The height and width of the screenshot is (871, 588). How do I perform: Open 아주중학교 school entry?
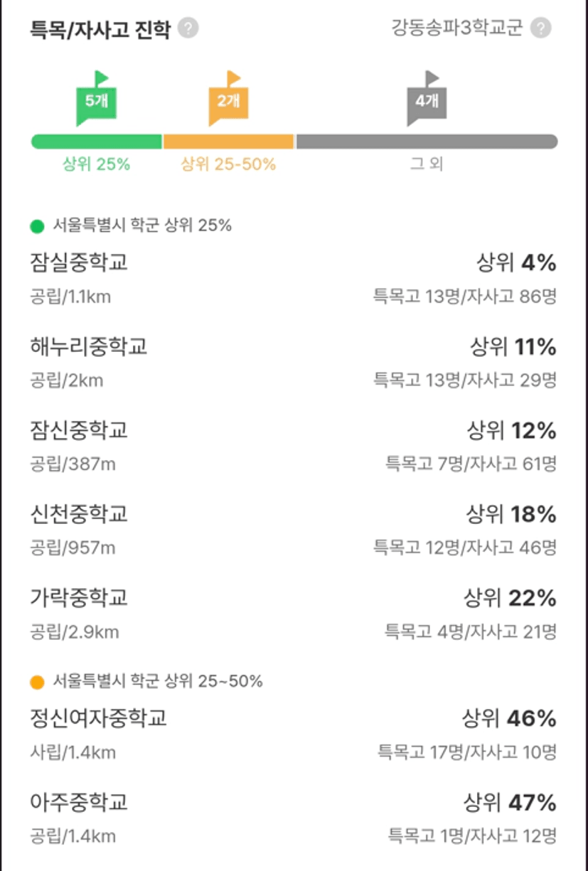tap(294, 817)
